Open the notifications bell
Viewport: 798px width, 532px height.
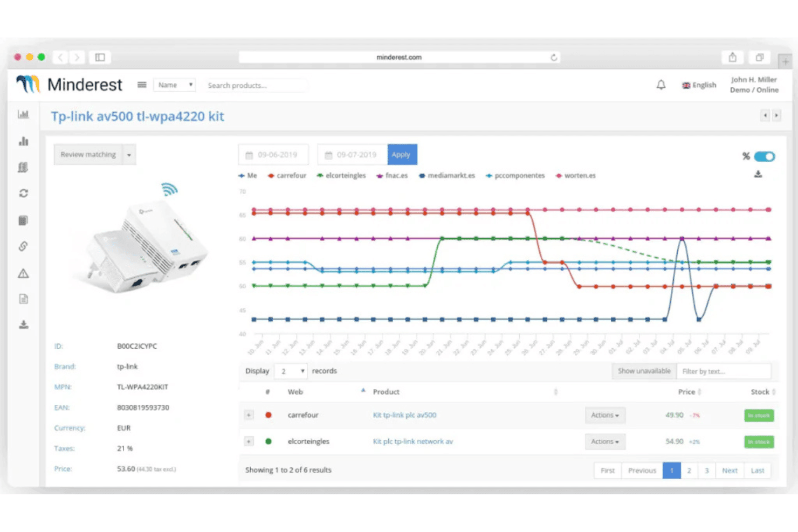pos(661,85)
